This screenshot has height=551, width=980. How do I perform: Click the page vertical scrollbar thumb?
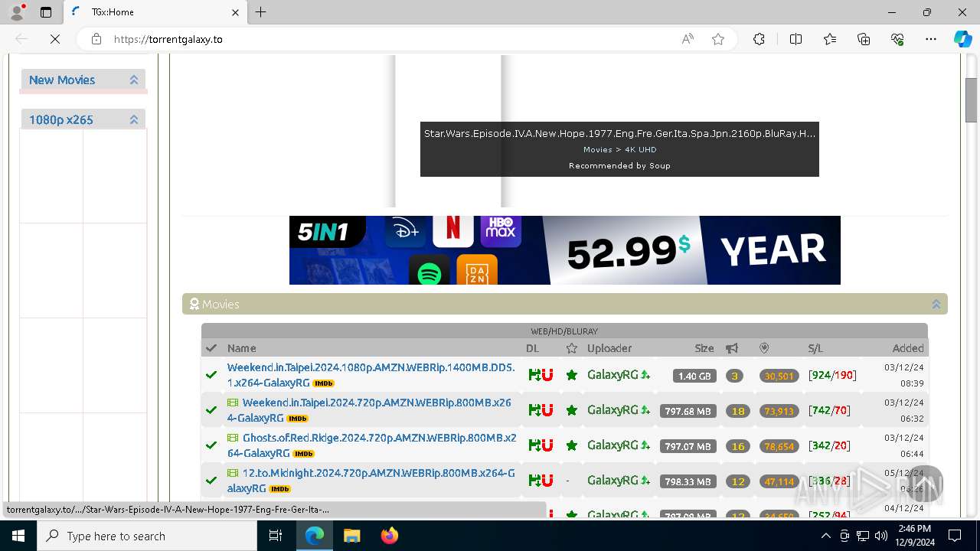point(971,99)
